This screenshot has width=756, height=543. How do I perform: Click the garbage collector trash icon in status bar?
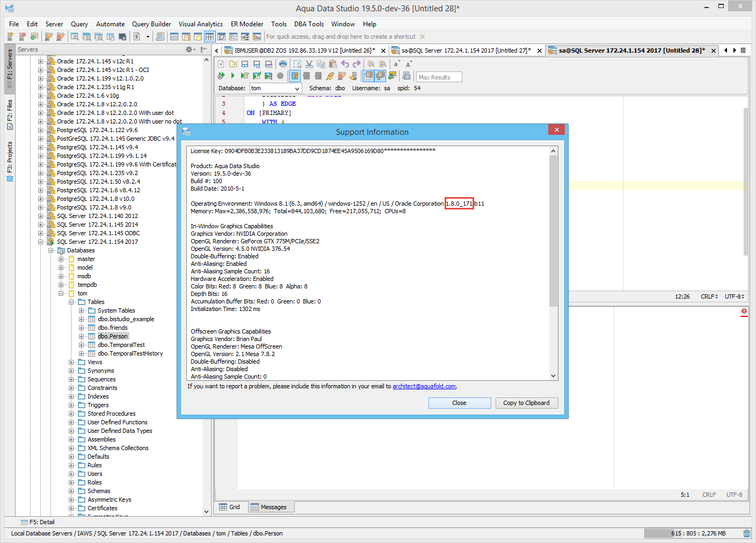[x=746, y=533]
